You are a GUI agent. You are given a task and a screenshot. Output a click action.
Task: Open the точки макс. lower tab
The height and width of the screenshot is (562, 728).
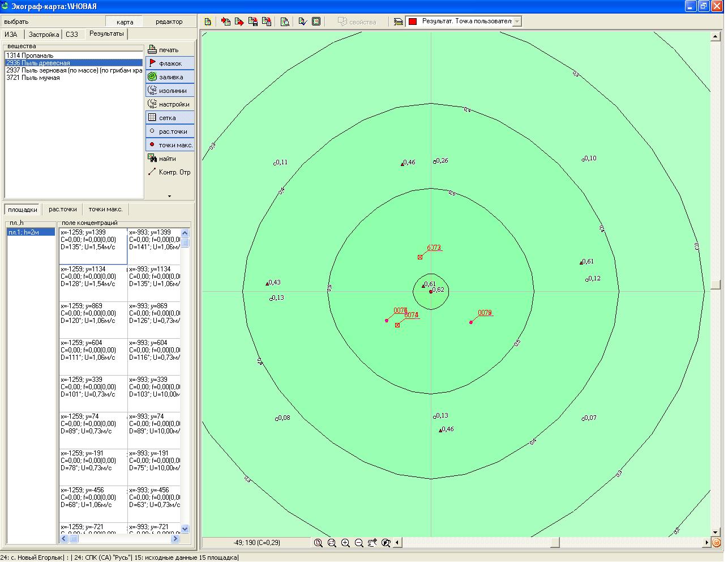click(x=105, y=209)
